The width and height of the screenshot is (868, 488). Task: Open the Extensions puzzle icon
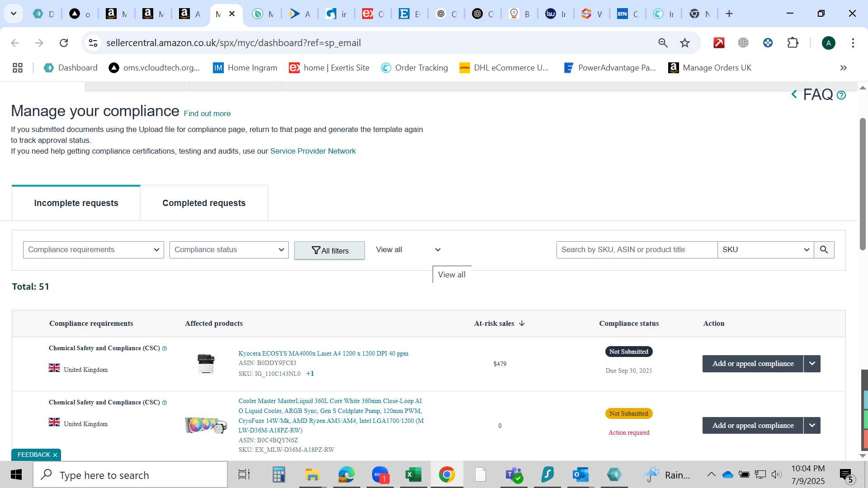tap(793, 43)
